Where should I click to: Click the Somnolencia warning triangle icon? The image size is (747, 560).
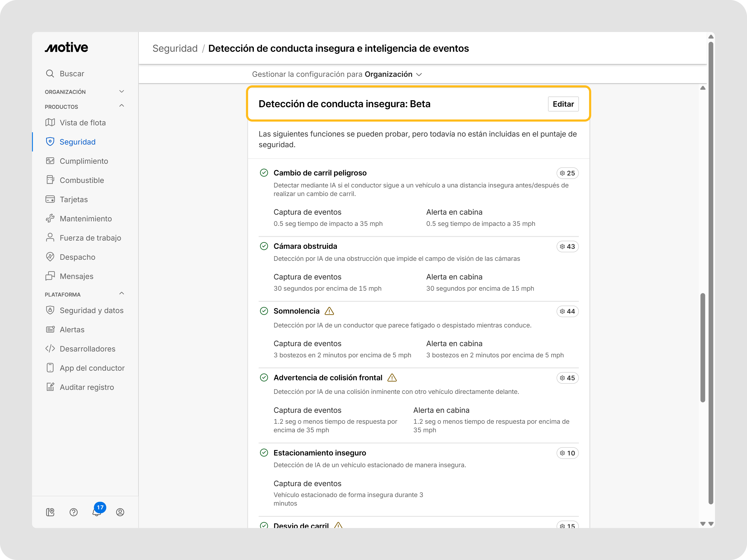(329, 311)
